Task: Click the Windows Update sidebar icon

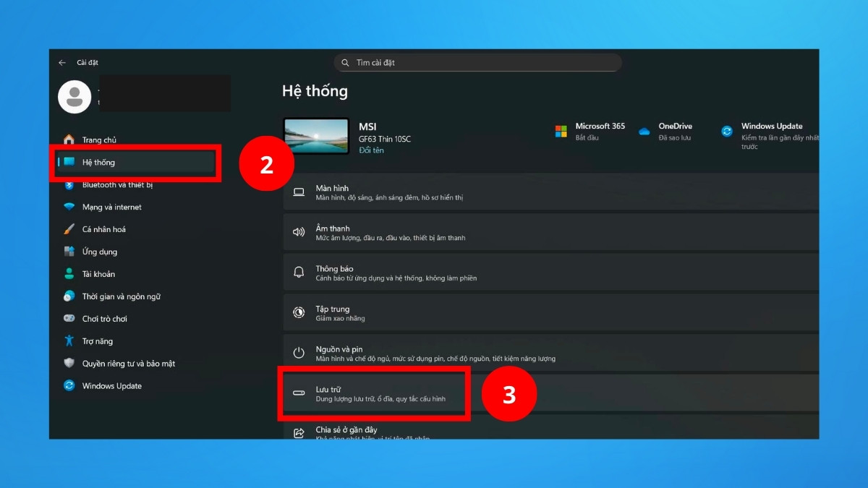Action: (69, 386)
